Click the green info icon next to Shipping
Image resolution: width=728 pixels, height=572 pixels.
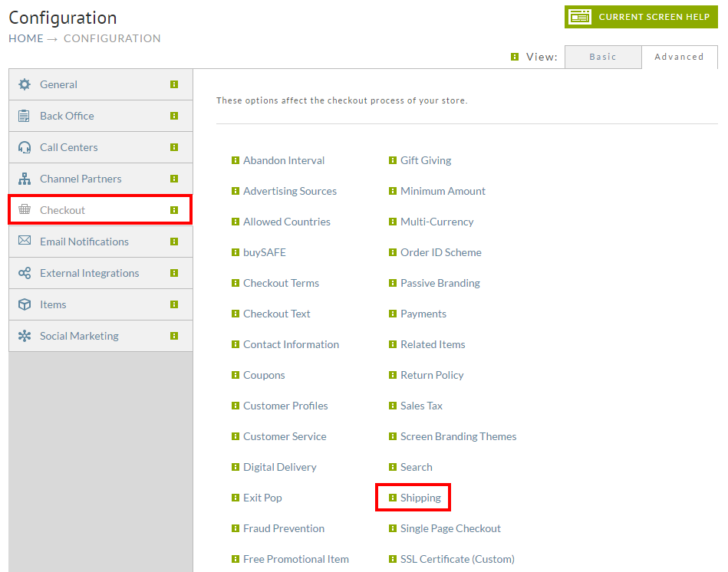[x=393, y=498]
